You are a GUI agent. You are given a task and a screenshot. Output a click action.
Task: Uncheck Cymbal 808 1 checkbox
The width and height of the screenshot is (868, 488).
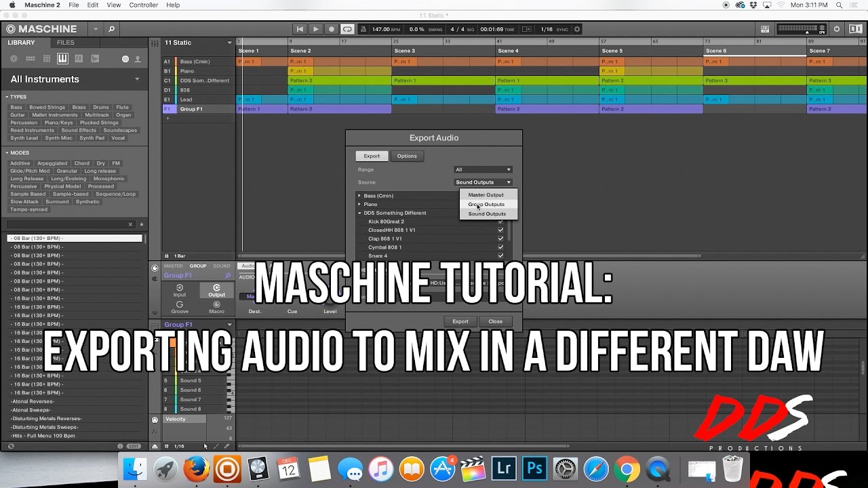coord(501,247)
